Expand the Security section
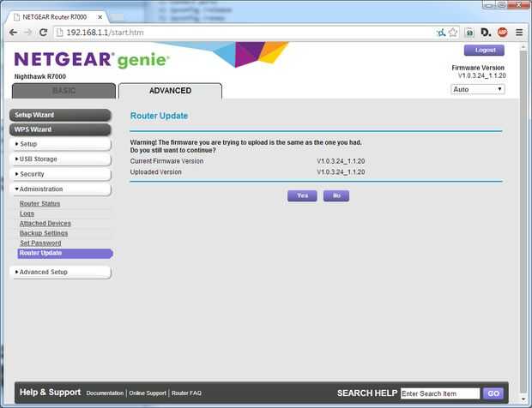Viewport: 532px width, 408px height. tap(60, 174)
